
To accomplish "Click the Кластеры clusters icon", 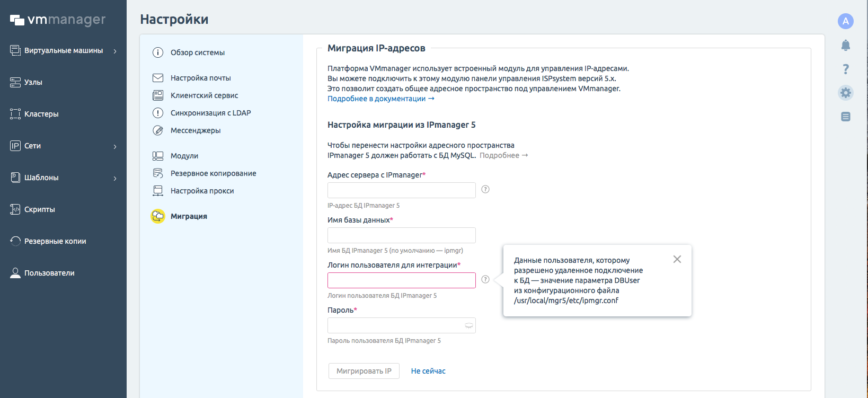I will point(15,114).
